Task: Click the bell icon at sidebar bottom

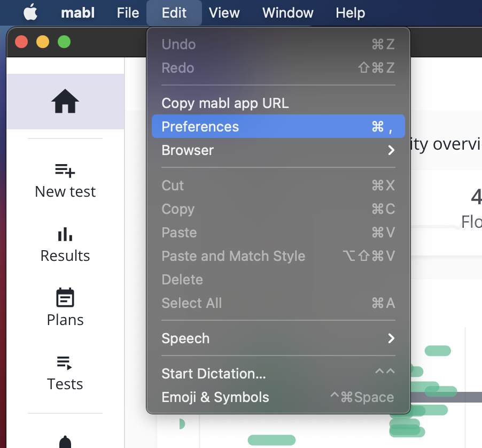Action: (x=65, y=442)
